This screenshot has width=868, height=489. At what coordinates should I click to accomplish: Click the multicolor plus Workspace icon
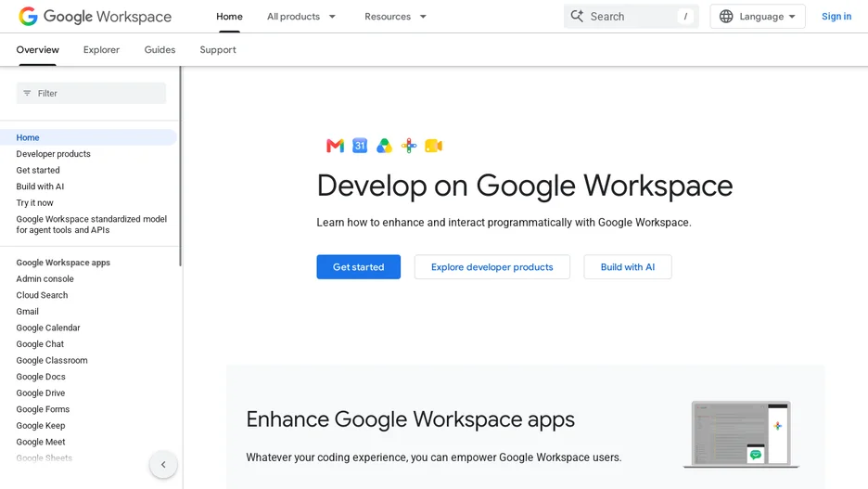point(409,146)
